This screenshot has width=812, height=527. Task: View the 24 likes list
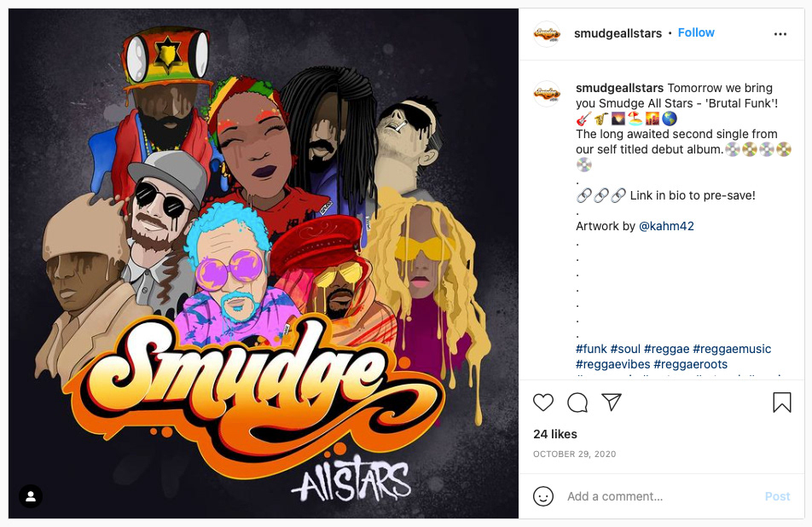coord(555,434)
